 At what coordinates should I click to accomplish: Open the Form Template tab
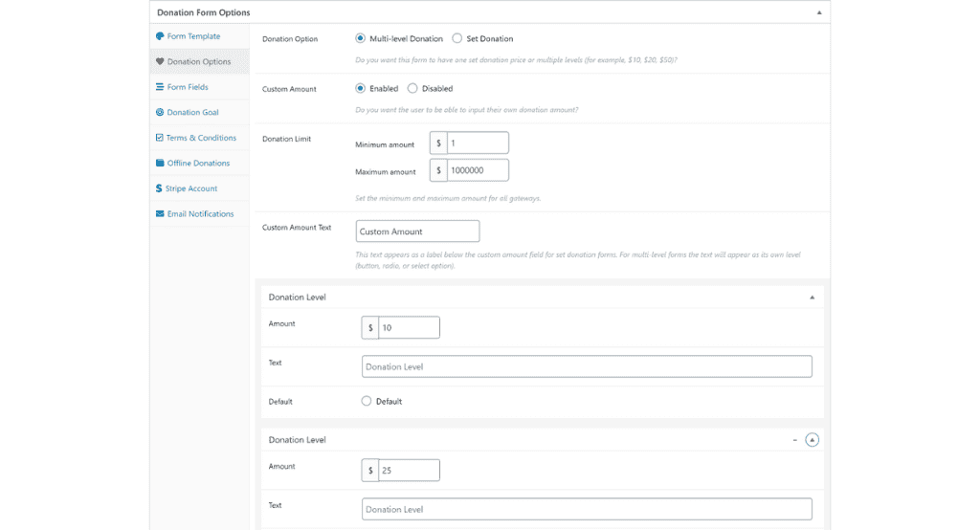199,36
